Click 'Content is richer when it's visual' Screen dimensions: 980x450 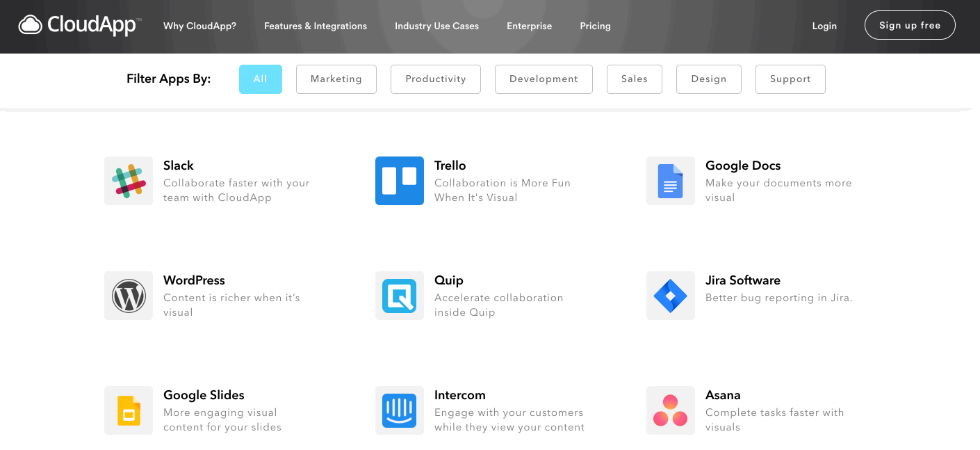(x=231, y=305)
